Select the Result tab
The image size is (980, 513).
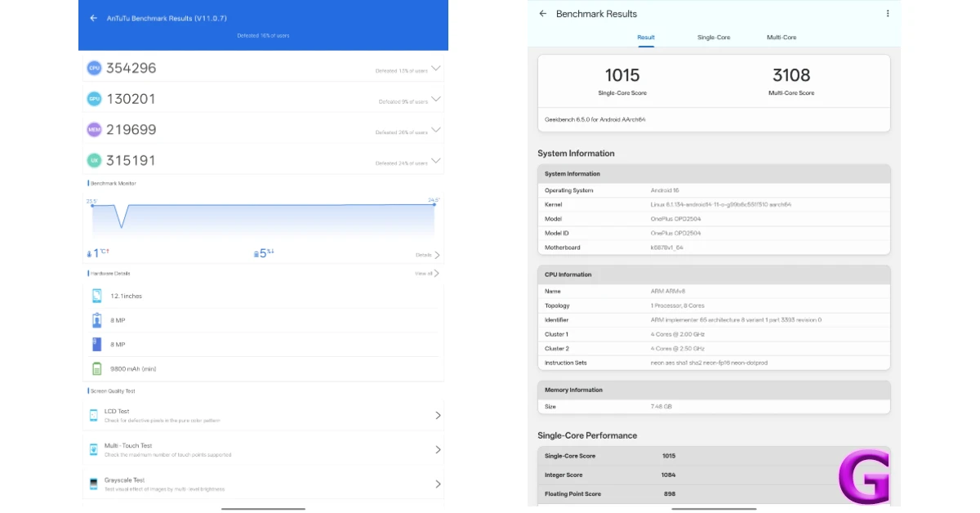pos(646,38)
